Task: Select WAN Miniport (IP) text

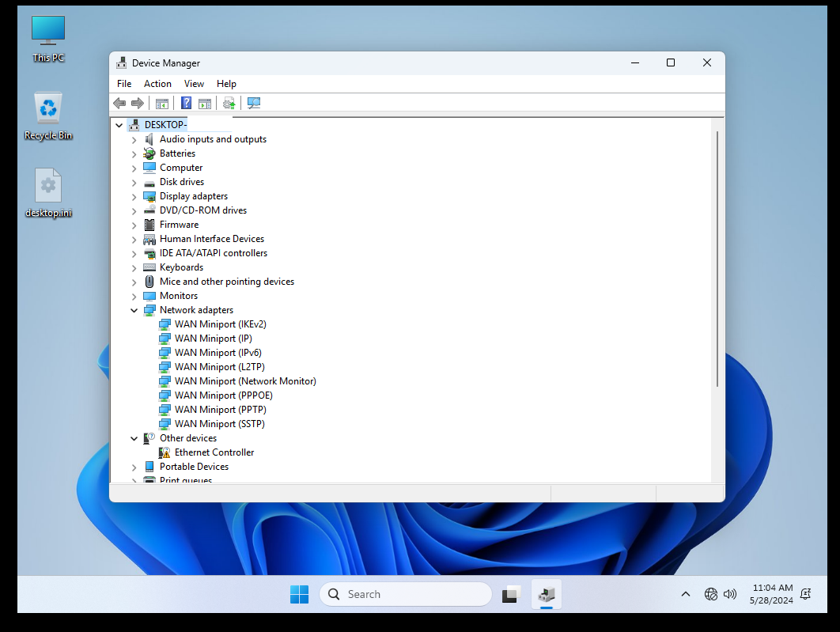Action: tap(214, 339)
